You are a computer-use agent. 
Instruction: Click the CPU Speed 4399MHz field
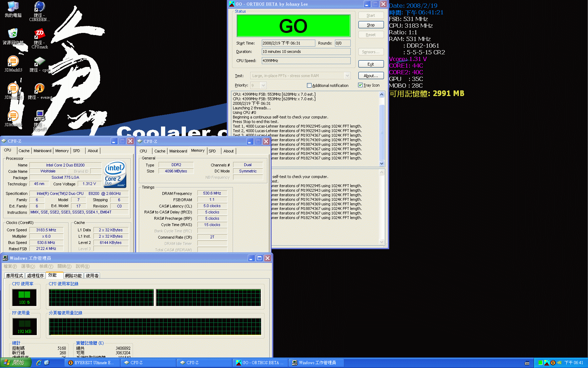pyautogui.click(x=306, y=61)
